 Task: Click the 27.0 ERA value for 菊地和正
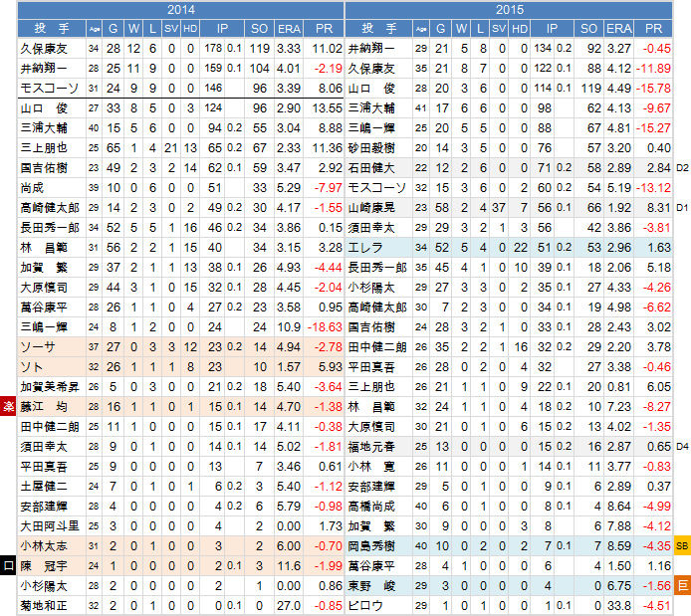click(289, 606)
